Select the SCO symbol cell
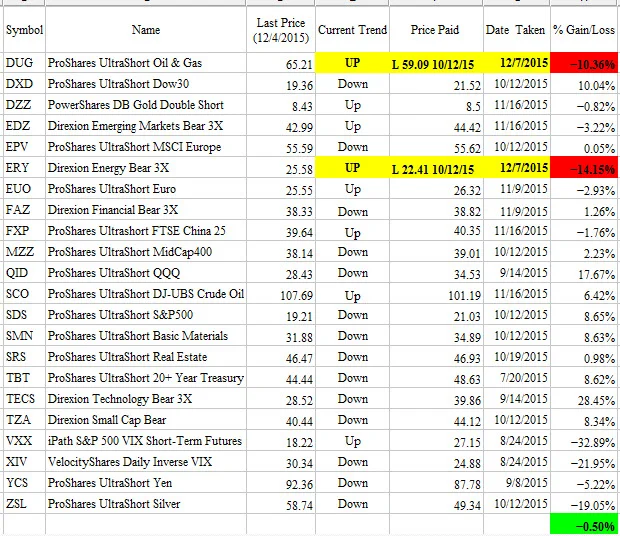This screenshot has width=620, height=536. pyautogui.click(x=24, y=293)
